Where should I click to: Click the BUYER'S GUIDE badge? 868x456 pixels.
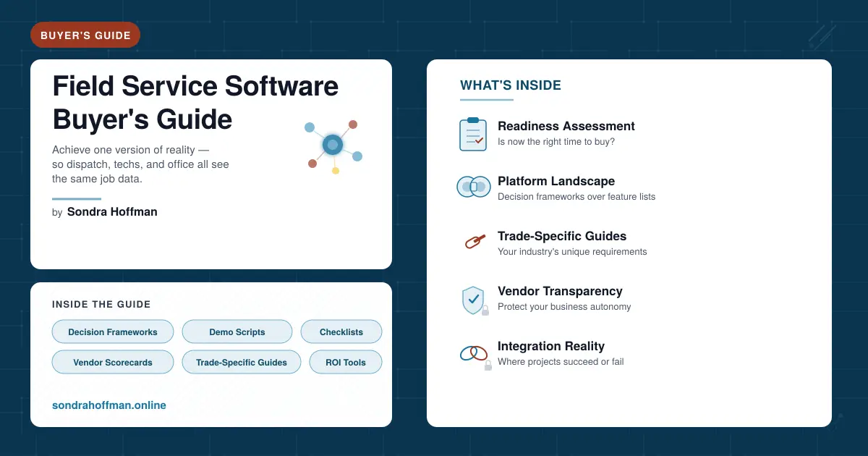[85, 34]
